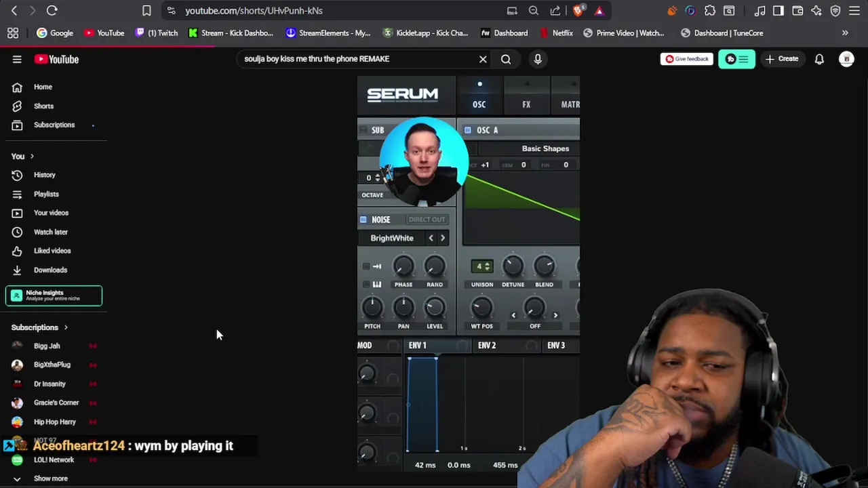The height and width of the screenshot is (488, 868).
Task: Switch to Serum FX tab
Action: tap(526, 95)
